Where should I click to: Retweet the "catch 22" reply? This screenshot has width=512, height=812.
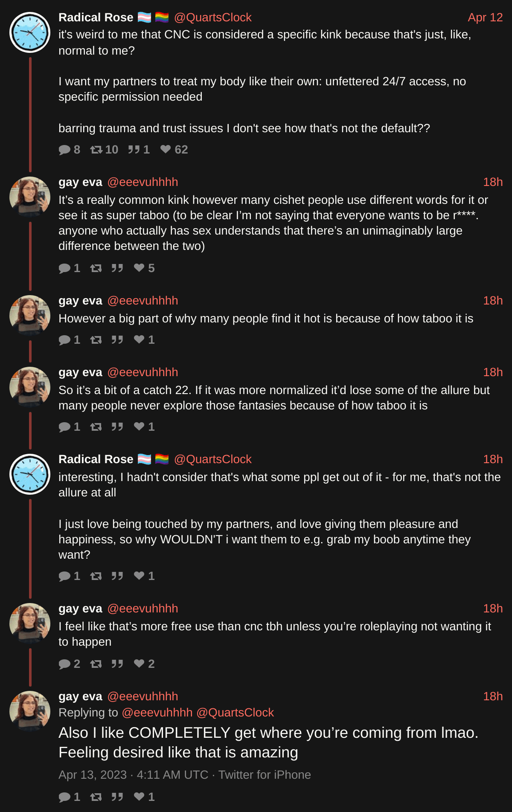96,427
